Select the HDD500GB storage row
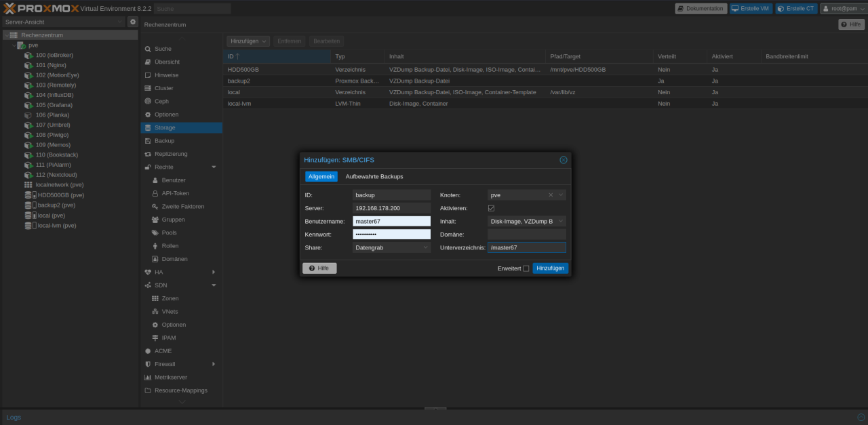Viewport: 868px width, 425px height. point(545,70)
